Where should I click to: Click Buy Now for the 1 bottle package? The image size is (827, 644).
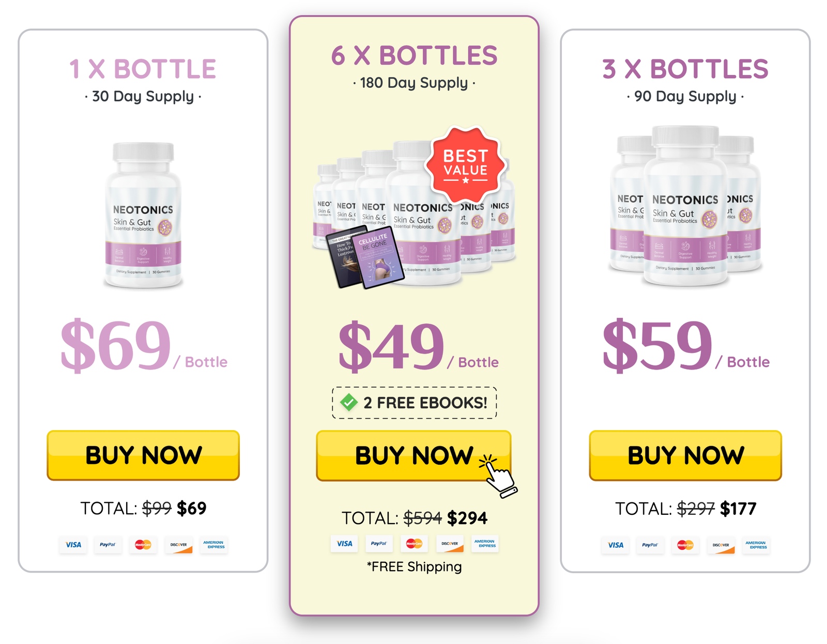point(143,455)
